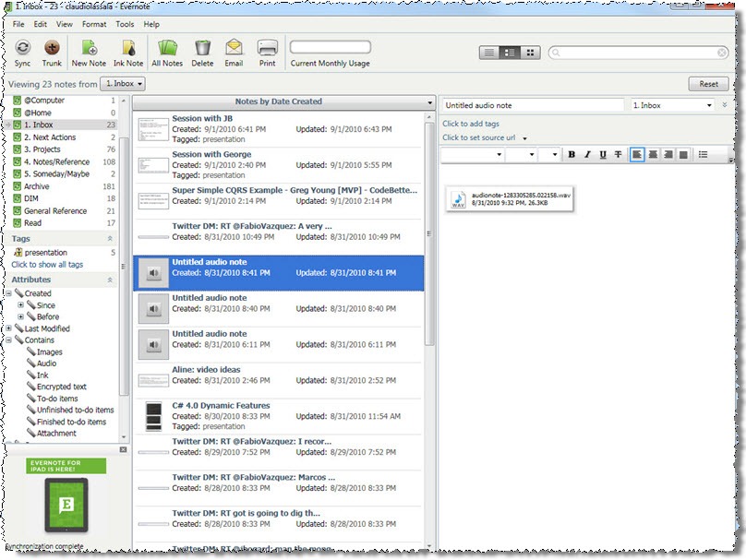
Task: Click the Reset button
Action: pyautogui.click(x=708, y=84)
